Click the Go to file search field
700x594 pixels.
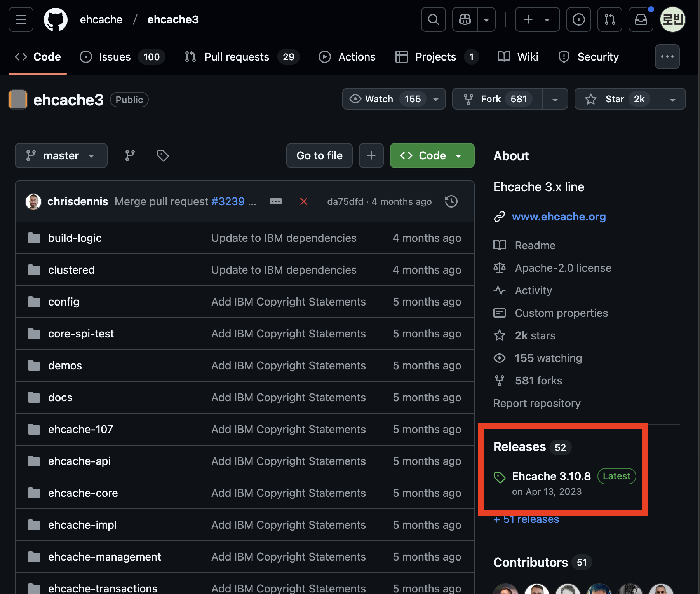(x=319, y=155)
